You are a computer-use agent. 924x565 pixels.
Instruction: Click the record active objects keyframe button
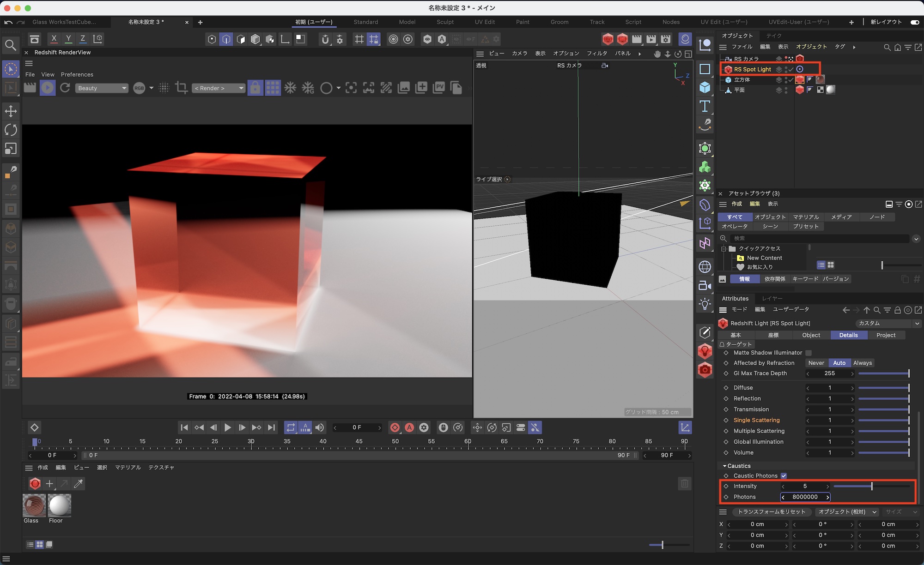(x=395, y=427)
